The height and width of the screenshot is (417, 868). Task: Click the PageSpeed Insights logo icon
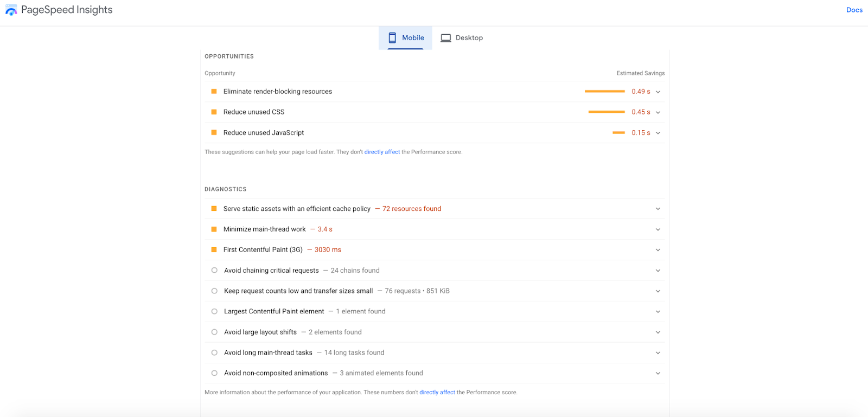11,10
